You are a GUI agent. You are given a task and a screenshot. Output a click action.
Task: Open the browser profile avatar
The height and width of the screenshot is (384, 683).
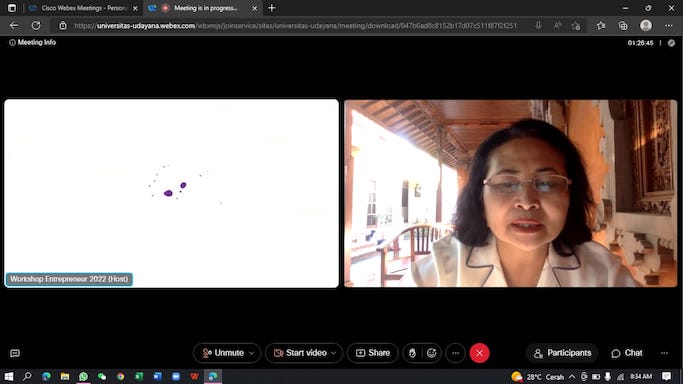tap(646, 25)
